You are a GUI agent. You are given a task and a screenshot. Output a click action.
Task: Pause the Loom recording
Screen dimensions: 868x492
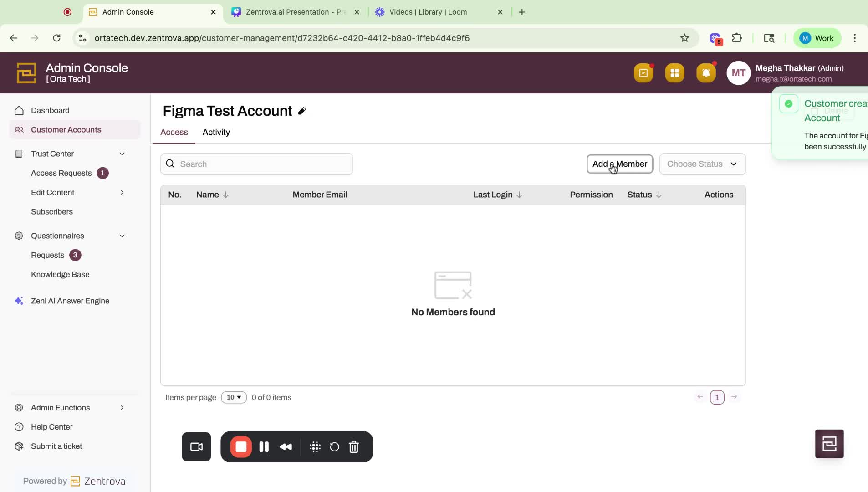(264, 447)
